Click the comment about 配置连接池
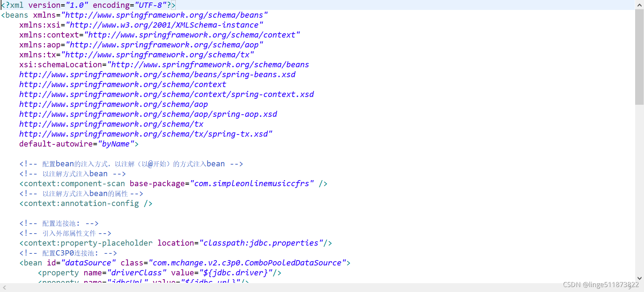The image size is (644, 292). coord(59,223)
